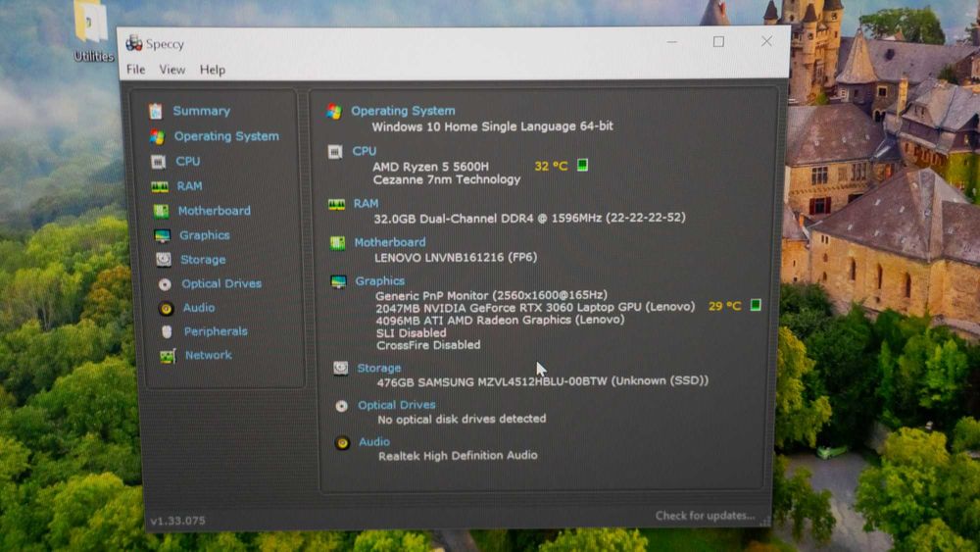980x552 pixels.
Task: Minimize the Speccy window
Action: 672,42
